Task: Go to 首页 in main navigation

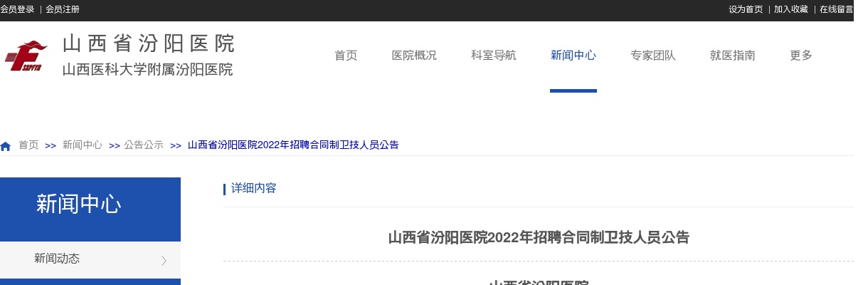Action: tap(346, 56)
